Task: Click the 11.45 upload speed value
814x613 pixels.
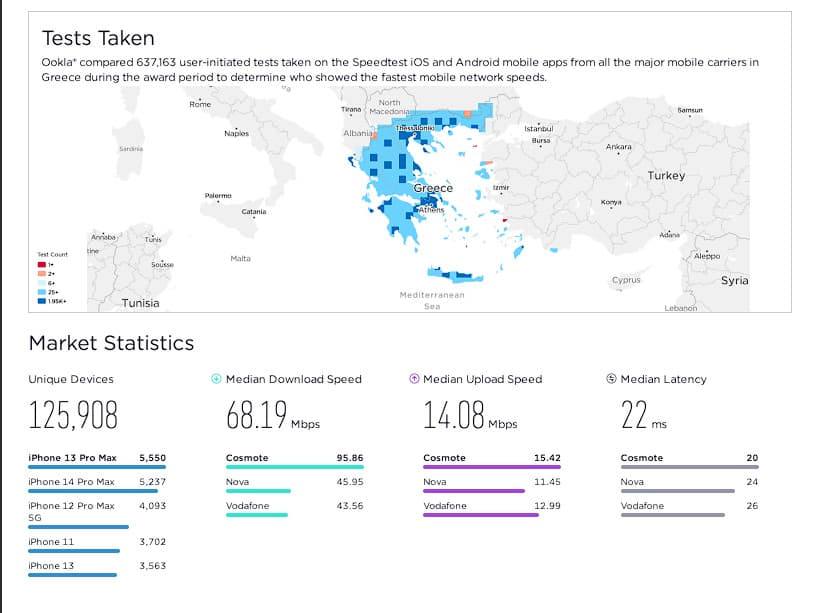Action: [547, 482]
